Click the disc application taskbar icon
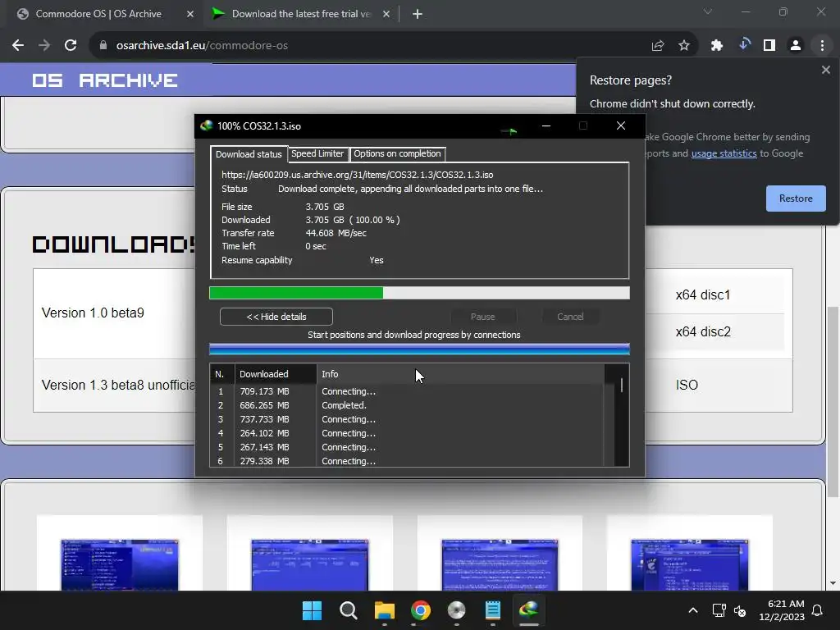The height and width of the screenshot is (630, 840). point(456,610)
